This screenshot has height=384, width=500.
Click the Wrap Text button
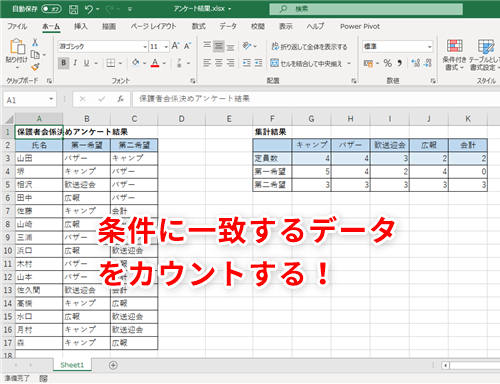309,47
